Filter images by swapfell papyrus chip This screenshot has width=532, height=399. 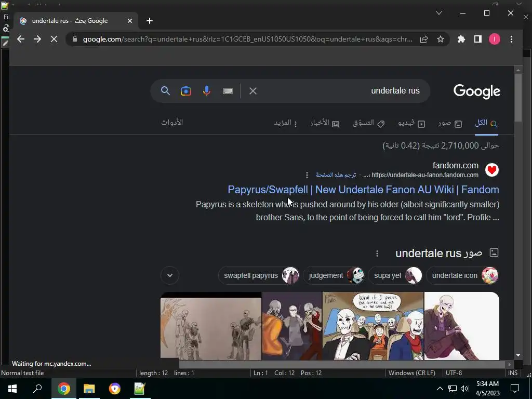coord(259,275)
